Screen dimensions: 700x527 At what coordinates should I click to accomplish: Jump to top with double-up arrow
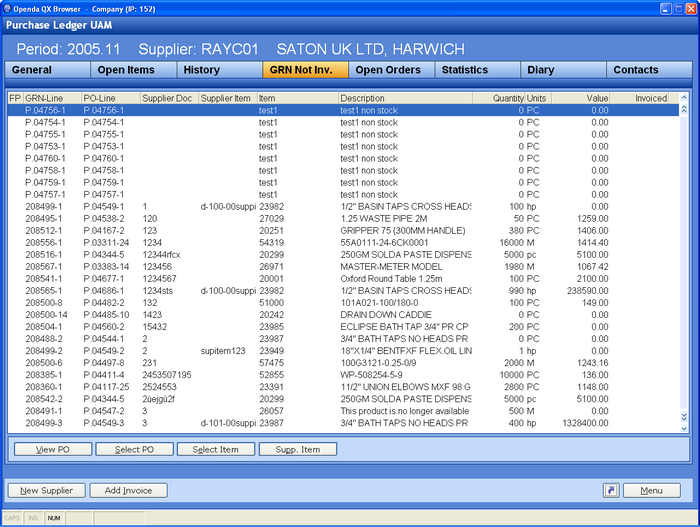[684, 109]
